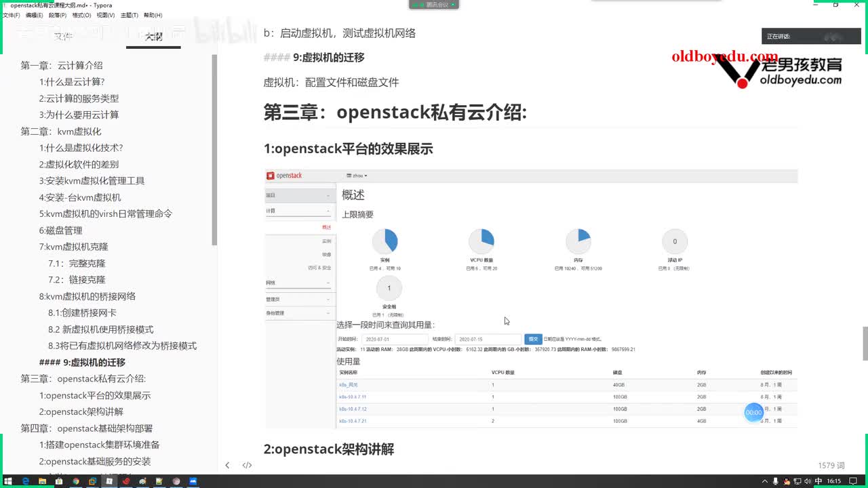868x488 pixels.
Task: Go to outline item #### 9:虚拟机的迁移
Action: click(82, 363)
